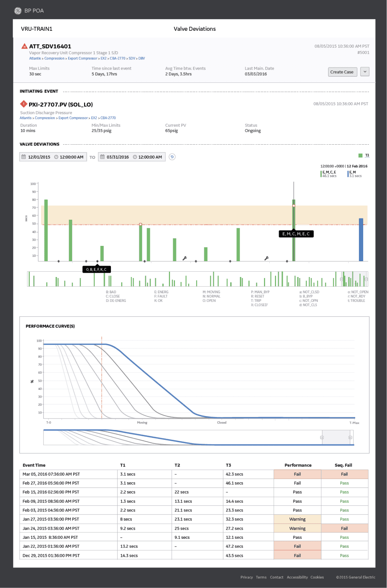Click the right handle of the performance curve slider

pos(350,438)
